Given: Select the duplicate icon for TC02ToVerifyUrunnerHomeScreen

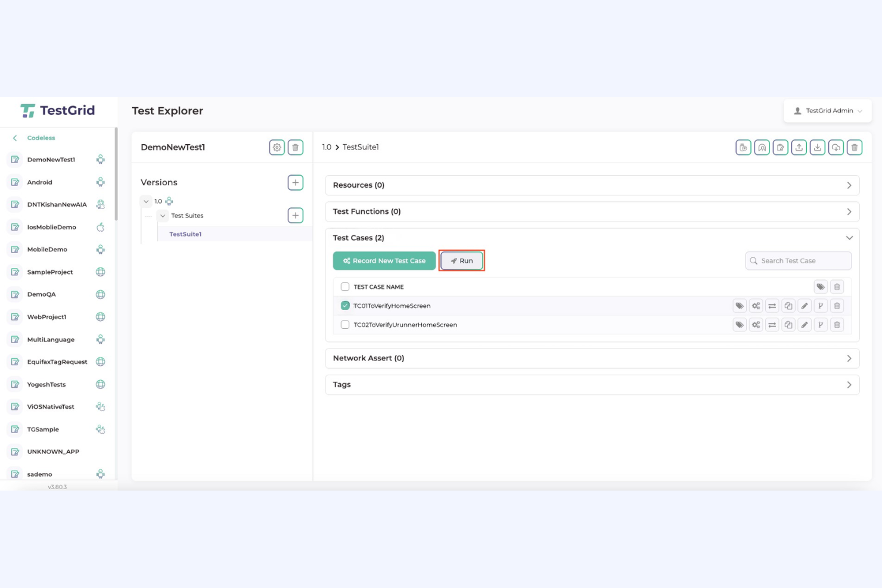Looking at the screenshot, I should coord(788,324).
